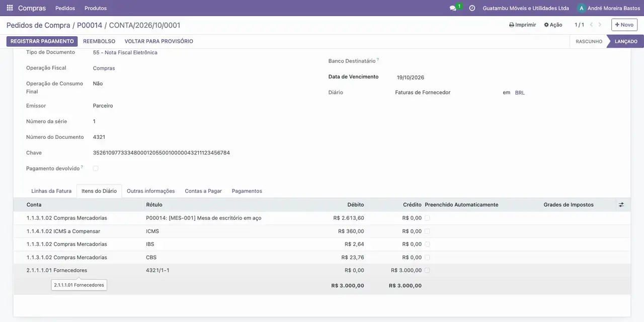Open the activities clock icon

tap(472, 8)
